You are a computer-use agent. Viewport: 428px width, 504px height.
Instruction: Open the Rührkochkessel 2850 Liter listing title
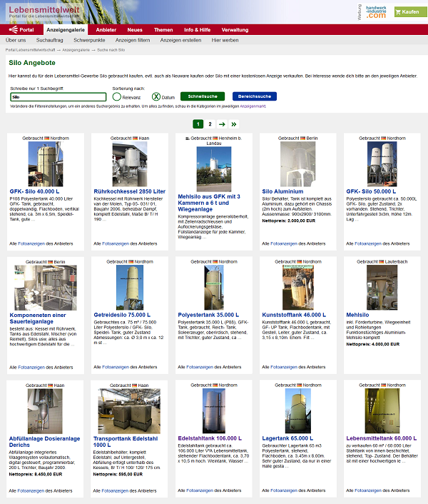point(129,191)
